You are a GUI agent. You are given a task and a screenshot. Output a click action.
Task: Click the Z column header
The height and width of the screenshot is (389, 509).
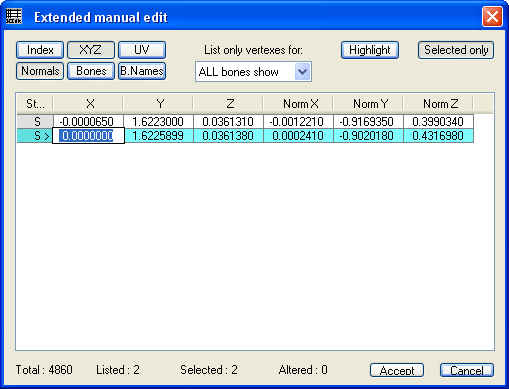(x=228, y=104)
